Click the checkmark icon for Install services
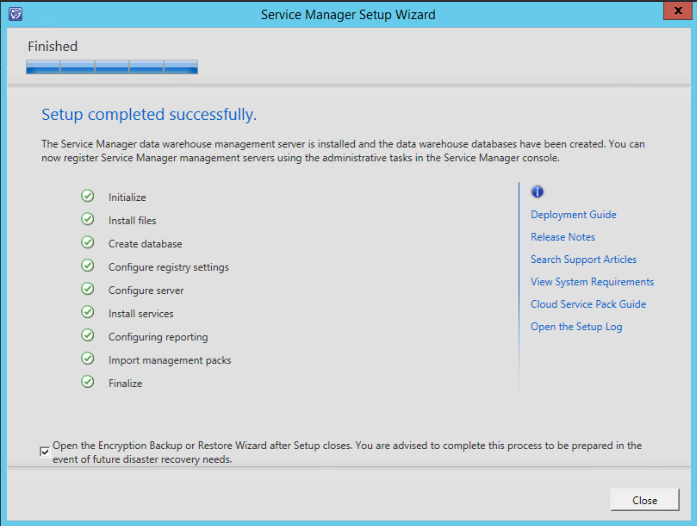The width and height of the screenshot is (697, 526). pos(88,313)
